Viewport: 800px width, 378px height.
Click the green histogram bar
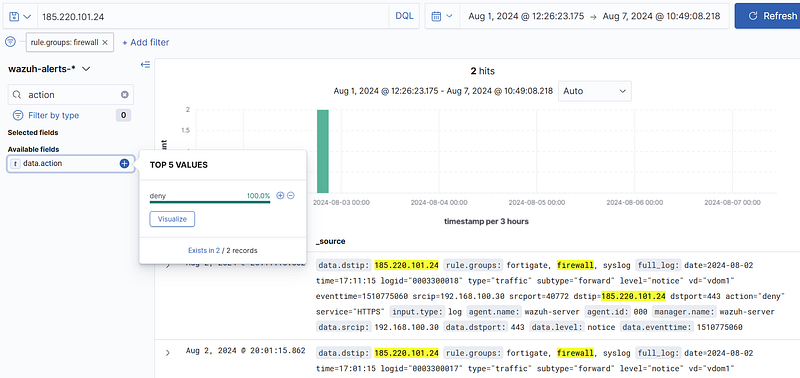322,152
